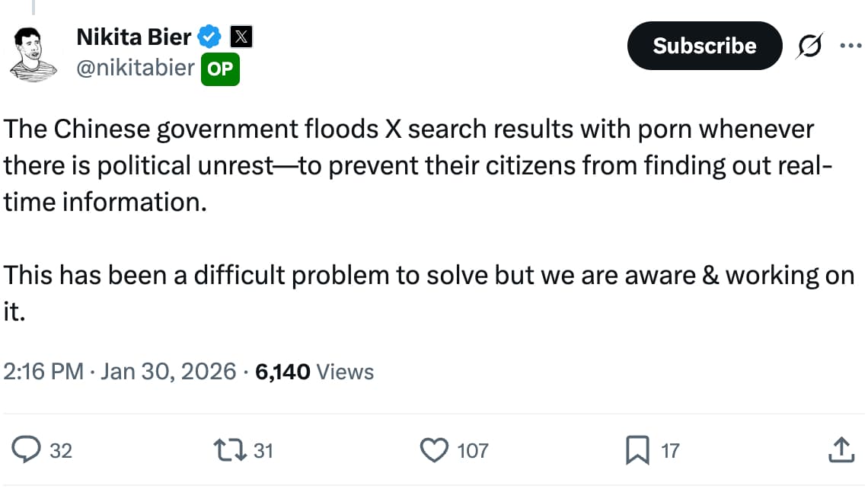
Task: Click the Grok slashed-circle icon
Action: point(809,47)
